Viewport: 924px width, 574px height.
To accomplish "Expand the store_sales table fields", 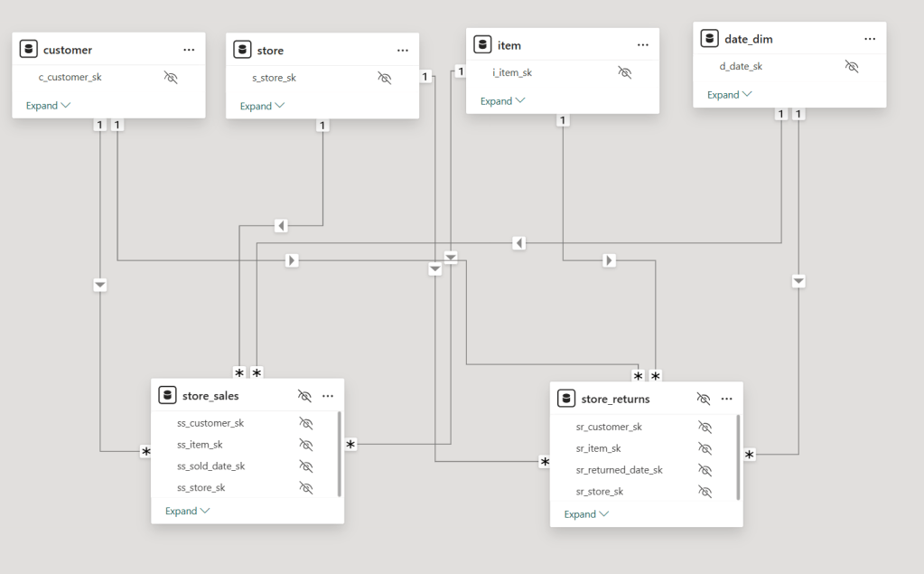I will click(x=187, y=511).
